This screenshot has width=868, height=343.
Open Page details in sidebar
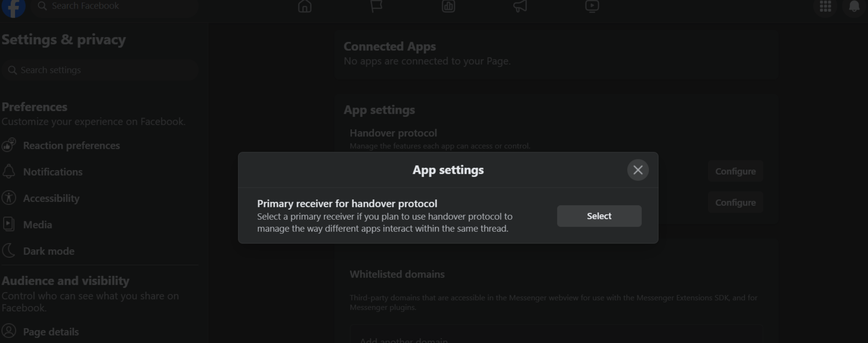coord(51,332)
